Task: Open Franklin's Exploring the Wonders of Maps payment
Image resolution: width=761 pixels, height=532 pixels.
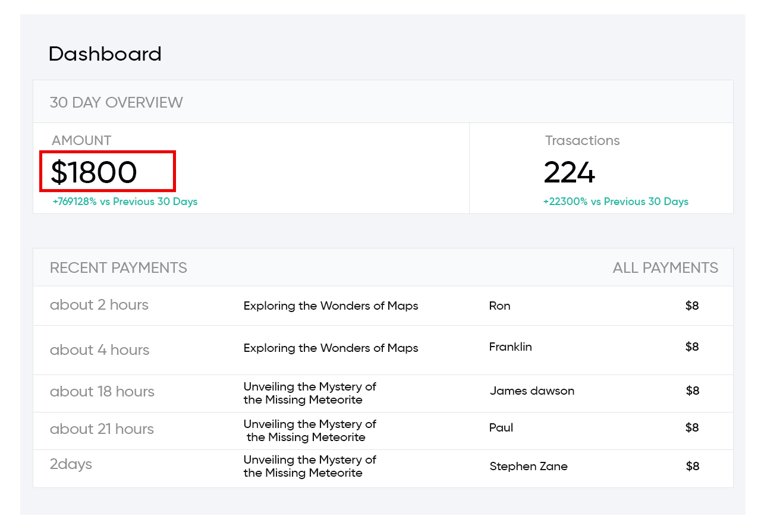Action: click(331, 348)
